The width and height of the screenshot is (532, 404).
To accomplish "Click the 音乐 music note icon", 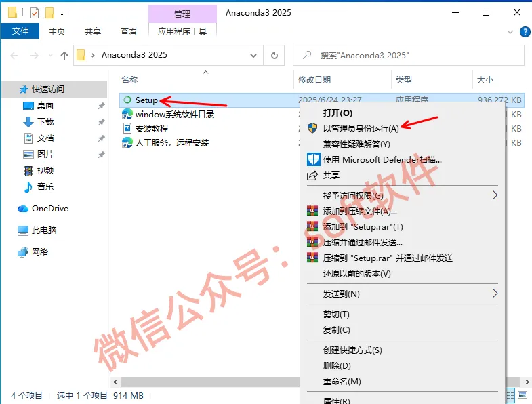I will point(28,186).
